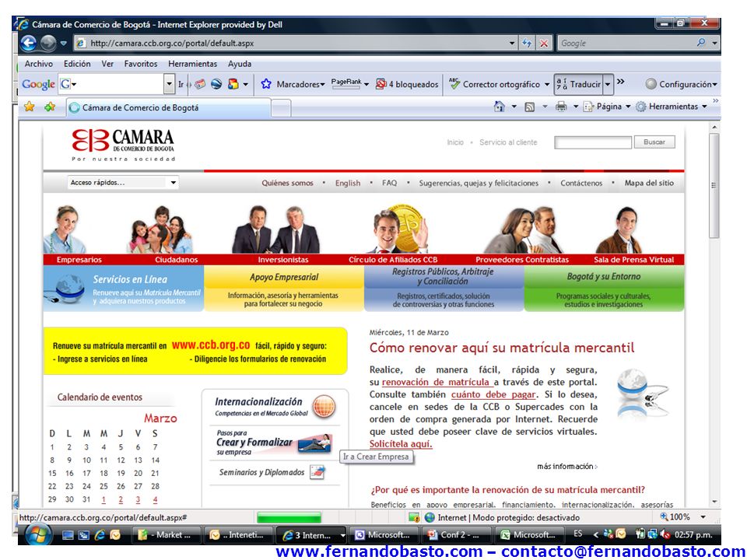Expand the Acceso rápidos dropdown
Viewport: 747px width, 560px height.
(x=174, y=182)
